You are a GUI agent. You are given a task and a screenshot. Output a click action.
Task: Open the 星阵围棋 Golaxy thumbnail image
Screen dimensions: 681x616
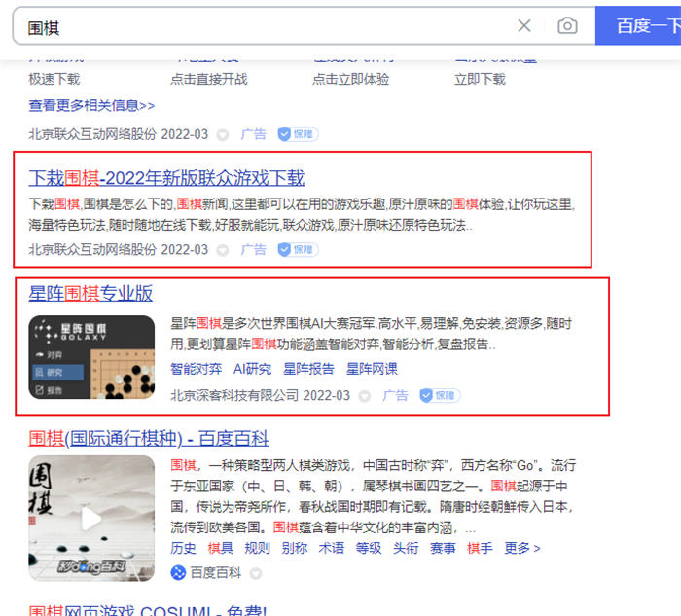tap(91, 356)
